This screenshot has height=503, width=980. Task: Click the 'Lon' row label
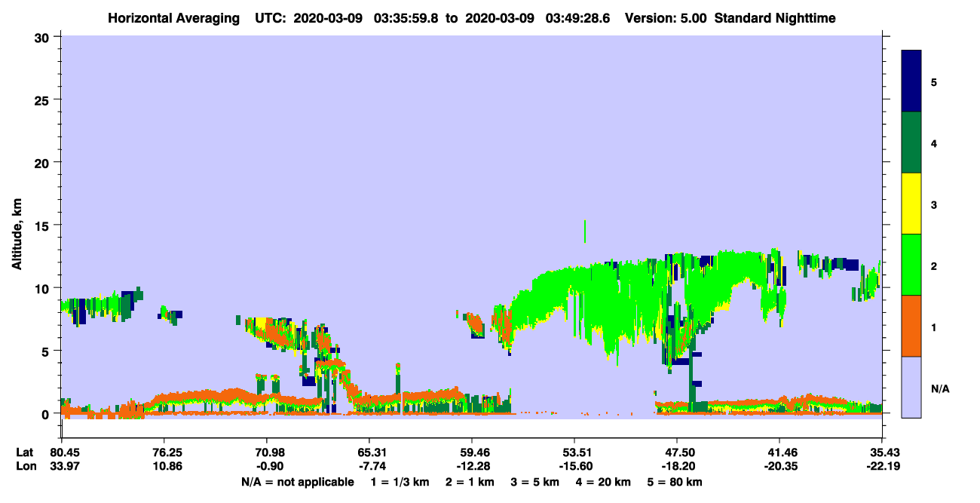(x=25, y=466)
